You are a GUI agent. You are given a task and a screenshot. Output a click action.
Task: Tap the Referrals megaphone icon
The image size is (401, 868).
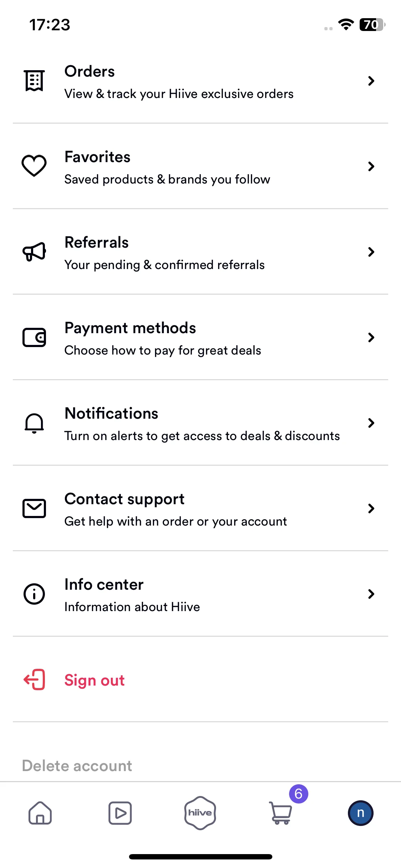(x=34, y=252)
